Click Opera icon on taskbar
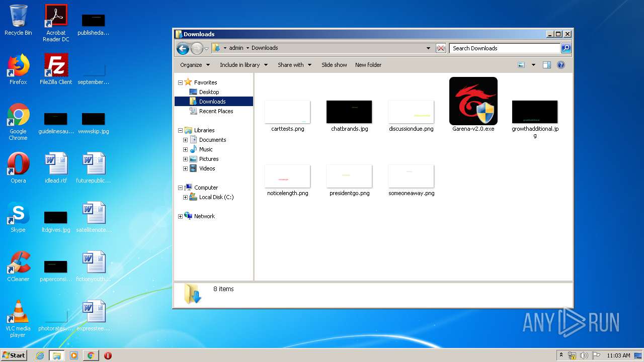644x362 pixels. pos(108,355)
